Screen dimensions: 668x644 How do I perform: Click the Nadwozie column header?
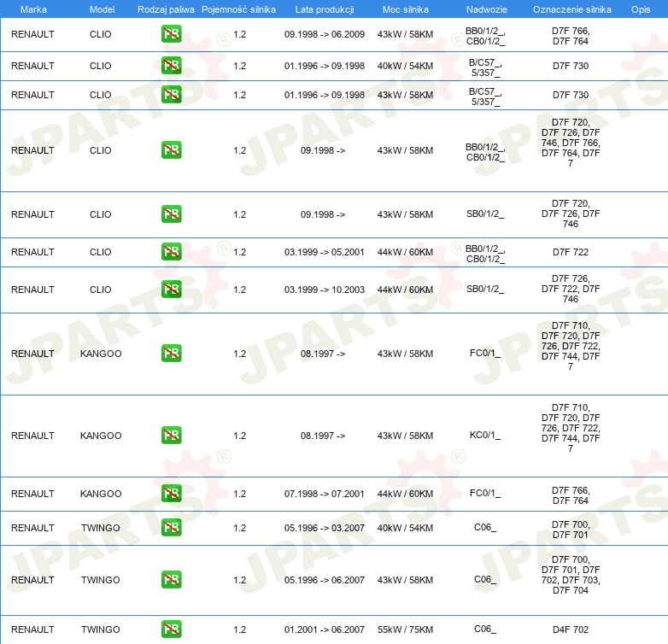pyautogui.click(x=487, y=9)
